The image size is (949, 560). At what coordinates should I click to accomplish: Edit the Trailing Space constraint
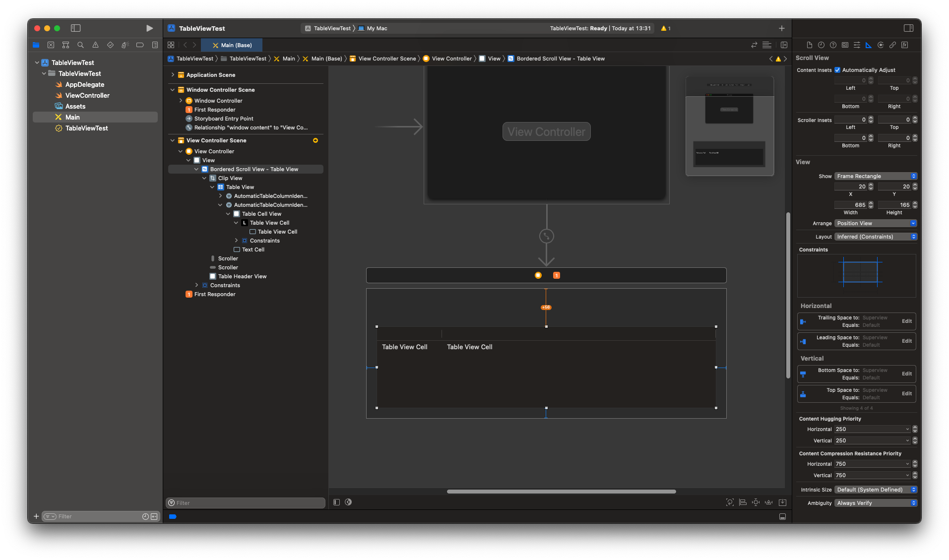[x=906, y=321]
